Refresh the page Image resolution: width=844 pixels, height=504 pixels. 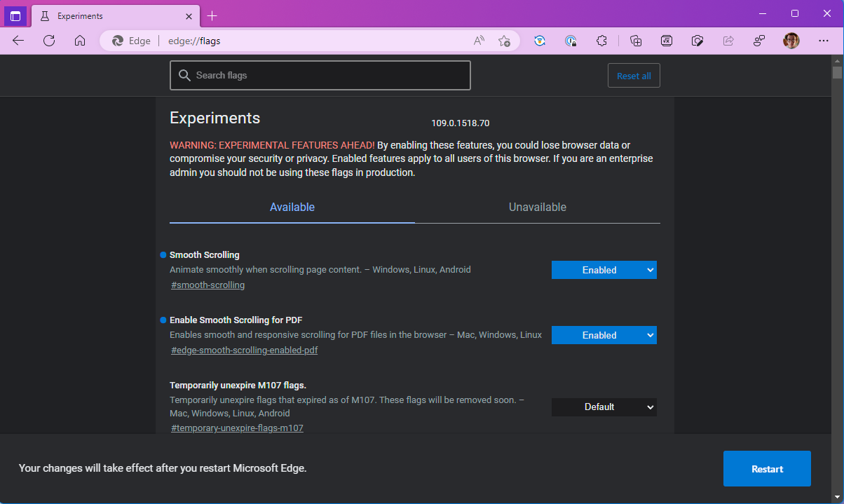pyautogui.click(x=49, y=41)
